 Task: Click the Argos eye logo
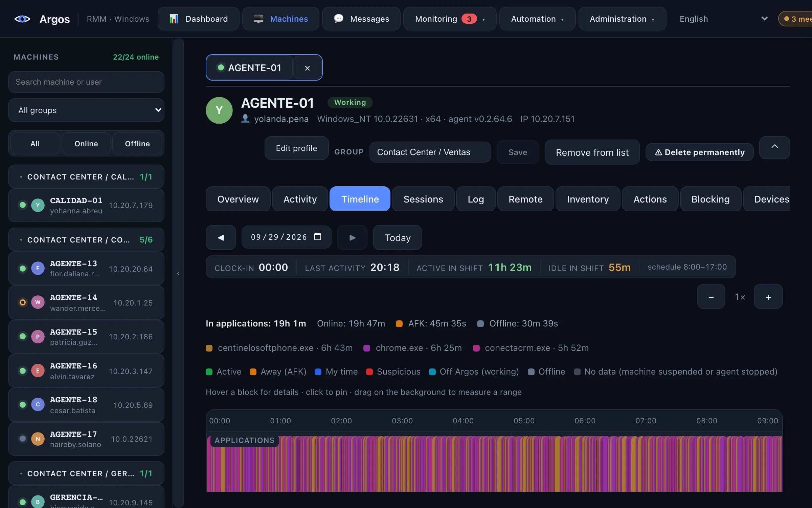(x=22, y=19)
